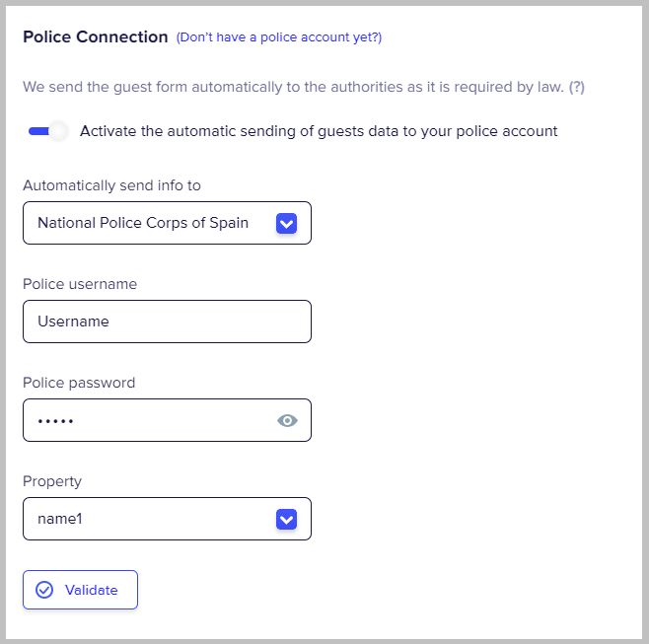
Task: Show the police password using the eye icon
Action: (x=287, y=420)
